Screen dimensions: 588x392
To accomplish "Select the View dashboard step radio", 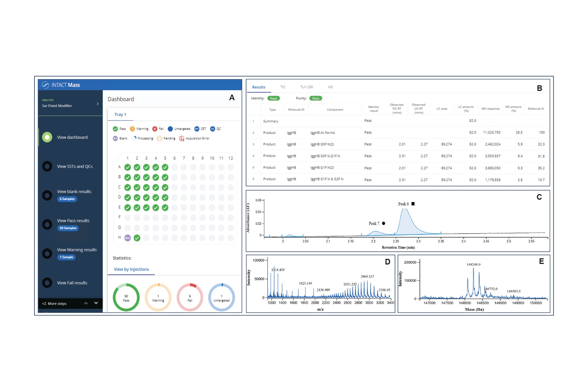I will tap(47, 137).
